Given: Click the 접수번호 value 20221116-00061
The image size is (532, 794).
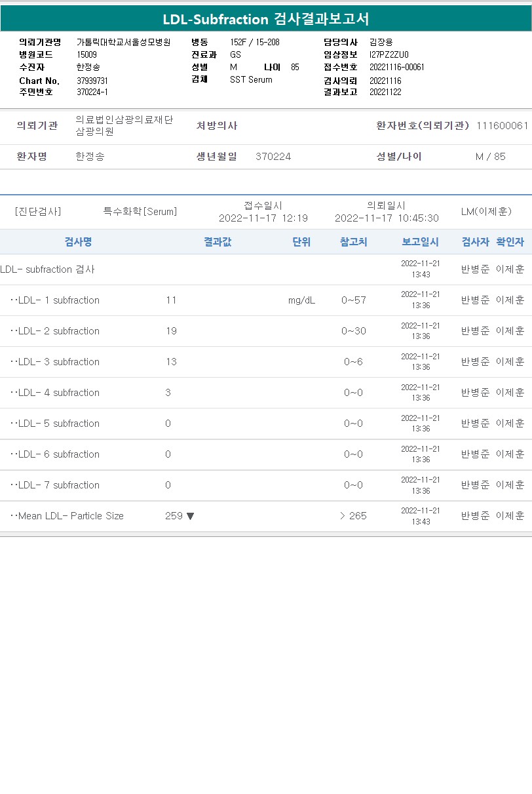Looking at the screenshot, I should point(396,67).
